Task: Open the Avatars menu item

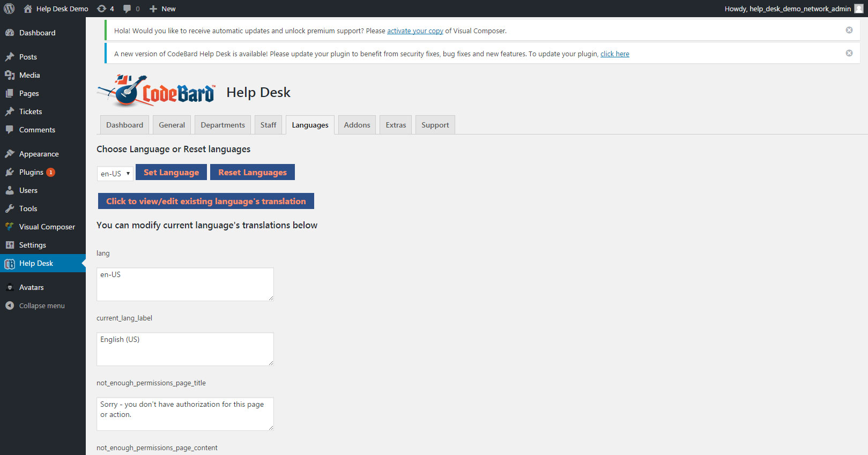Action: coord(43,287)
